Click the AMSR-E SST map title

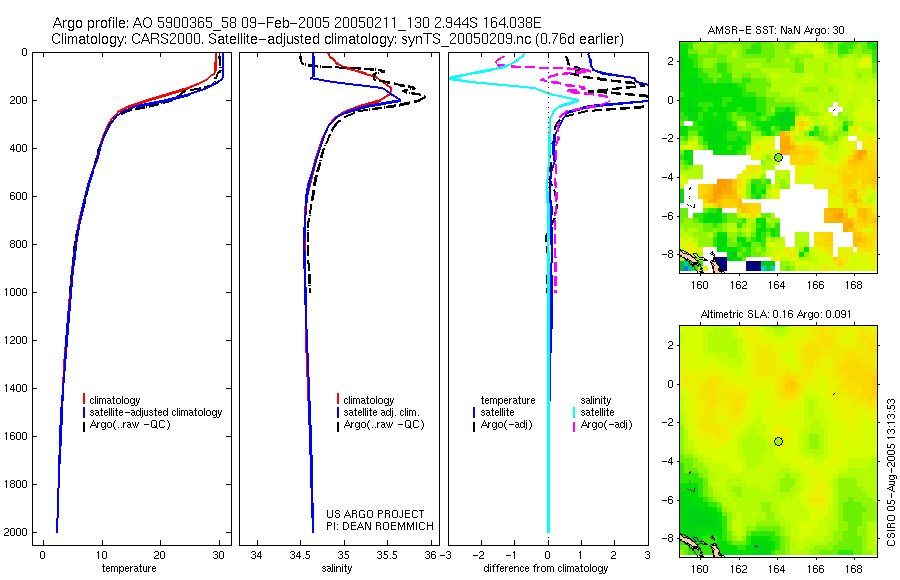click(x=775, y=30)
